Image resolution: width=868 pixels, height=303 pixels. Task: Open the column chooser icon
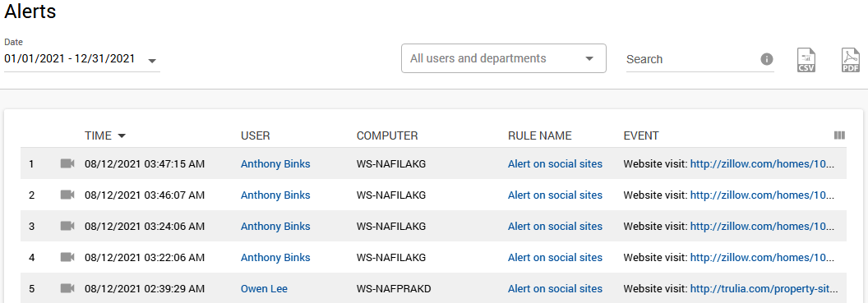tap(839, 135)
